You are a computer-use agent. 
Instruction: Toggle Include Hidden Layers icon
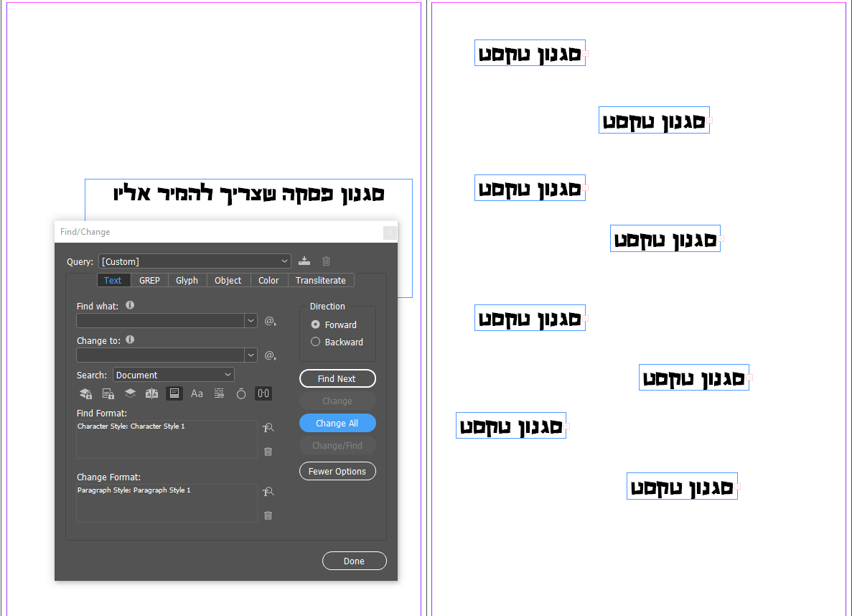coord(131,393)
